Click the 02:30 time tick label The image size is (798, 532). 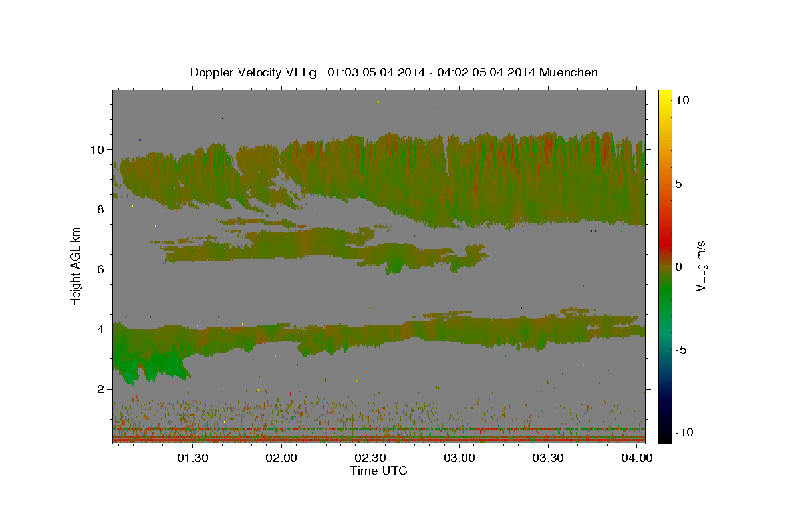pyautogui.click(x=370, y=458)
